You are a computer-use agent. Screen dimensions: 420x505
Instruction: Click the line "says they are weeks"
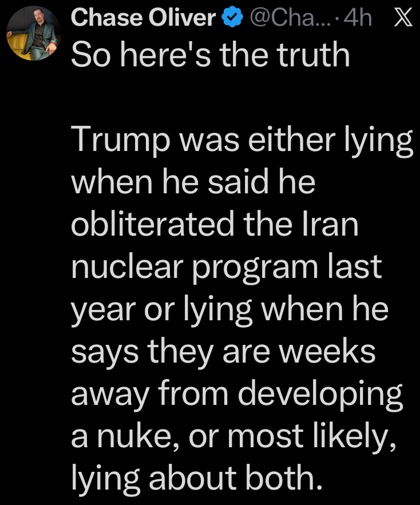point(223,351)
